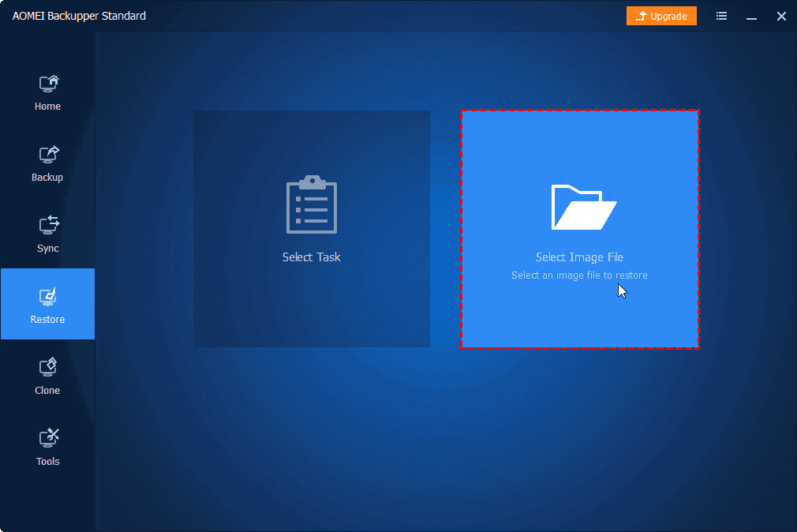The height and width of the screenshot is (532, 797).
Task: Click the Select Image File card
Action: pyautogui.click(x=580, y=229)
